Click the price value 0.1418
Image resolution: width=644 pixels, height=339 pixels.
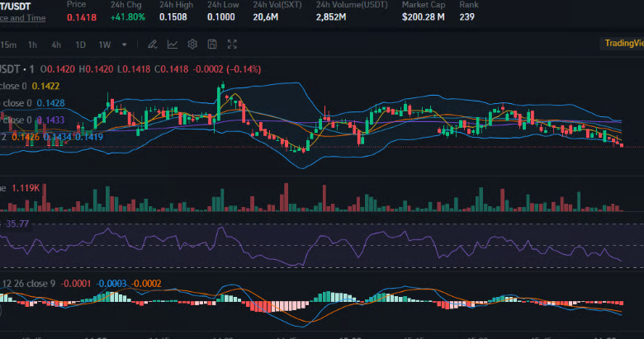(82, 17)
